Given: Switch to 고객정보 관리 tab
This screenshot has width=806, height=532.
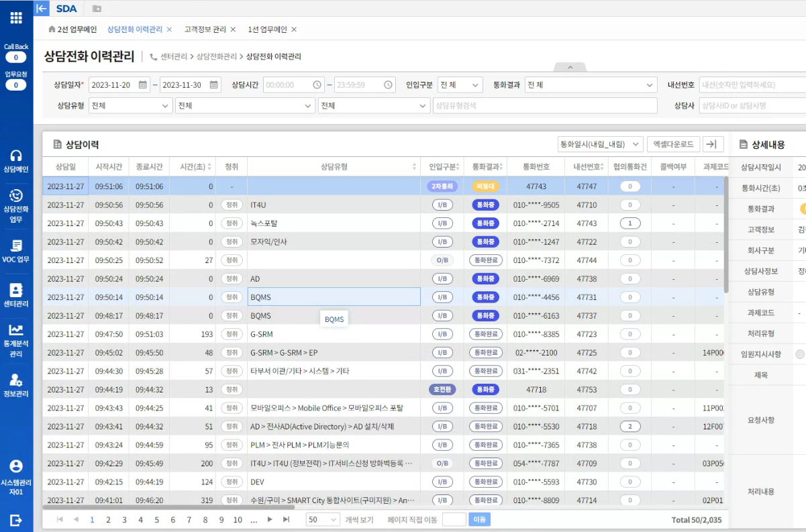Looking at the screenshot, I should point(205,30).
